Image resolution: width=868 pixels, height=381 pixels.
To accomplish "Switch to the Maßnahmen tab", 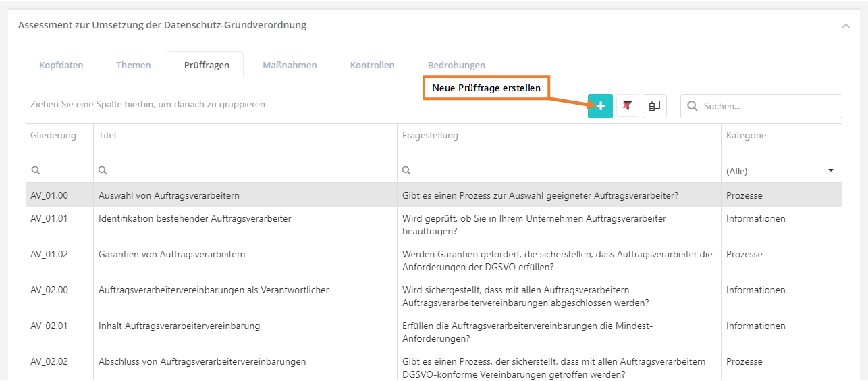I will pyautogui.click(x=290, y=66).
